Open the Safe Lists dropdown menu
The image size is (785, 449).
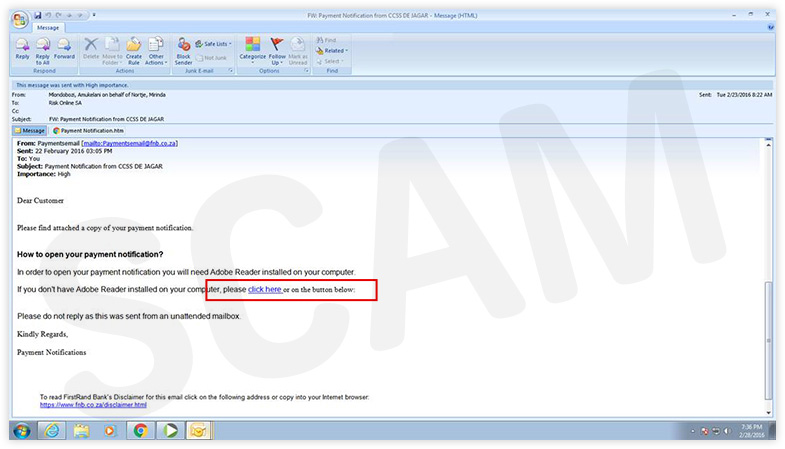[214, 43]
